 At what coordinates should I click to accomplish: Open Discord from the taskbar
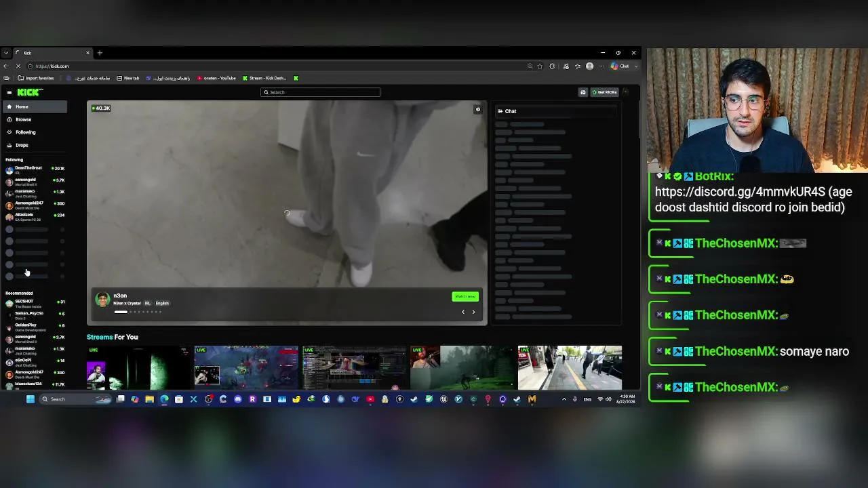pos(238,399)
